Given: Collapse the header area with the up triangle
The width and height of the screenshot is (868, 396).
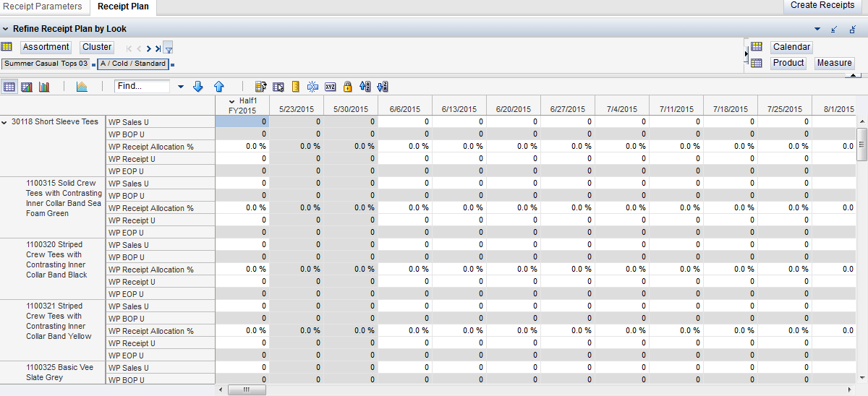Looking at the screenshot, I should point(854,75).
